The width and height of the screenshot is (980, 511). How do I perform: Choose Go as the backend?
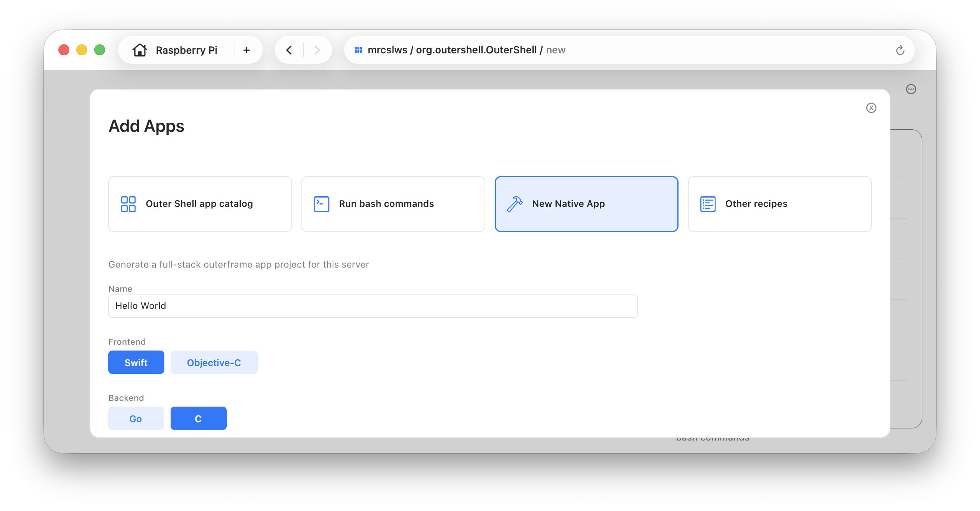(x=136, y=418)
